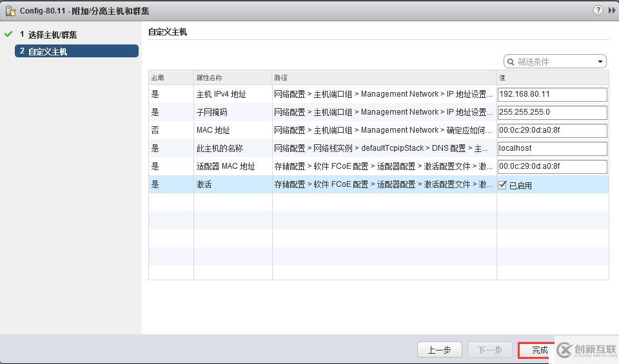The image size is (619, 364).
Task: Click the double-arrow expand icon in title bar
Action: 611,10
